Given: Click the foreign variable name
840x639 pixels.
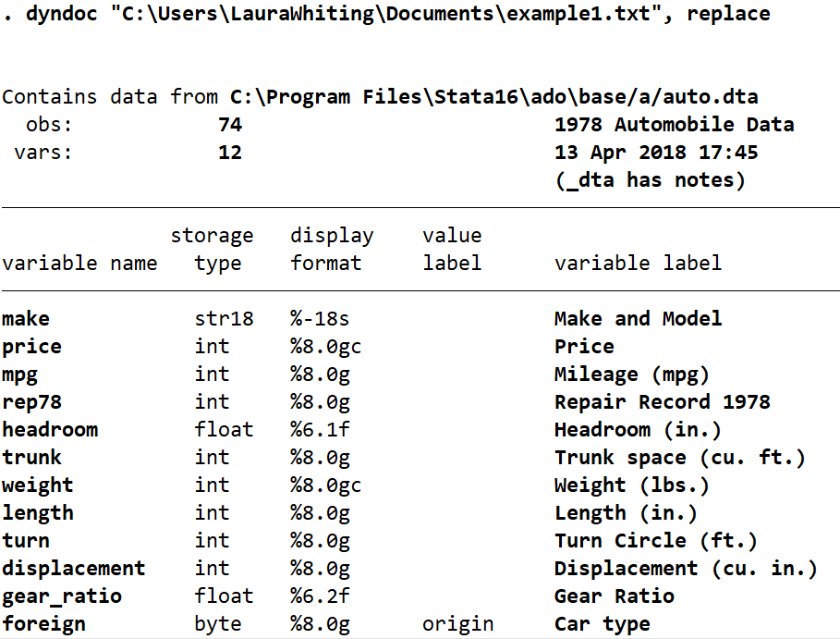Looking at the screenshot, I should 43,624.
